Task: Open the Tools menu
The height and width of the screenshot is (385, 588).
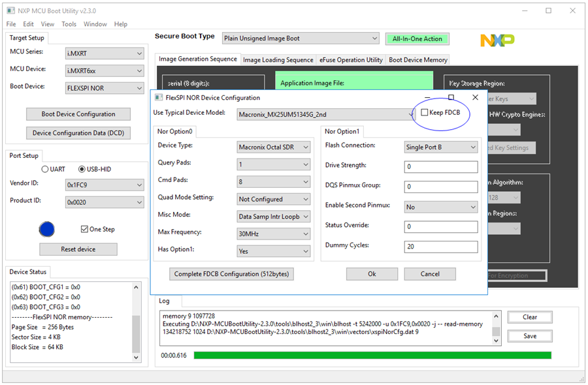Action: 69,24
